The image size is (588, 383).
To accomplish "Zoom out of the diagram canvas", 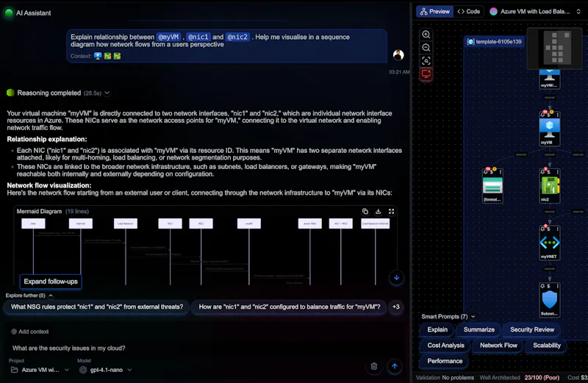I will point(426,48).
